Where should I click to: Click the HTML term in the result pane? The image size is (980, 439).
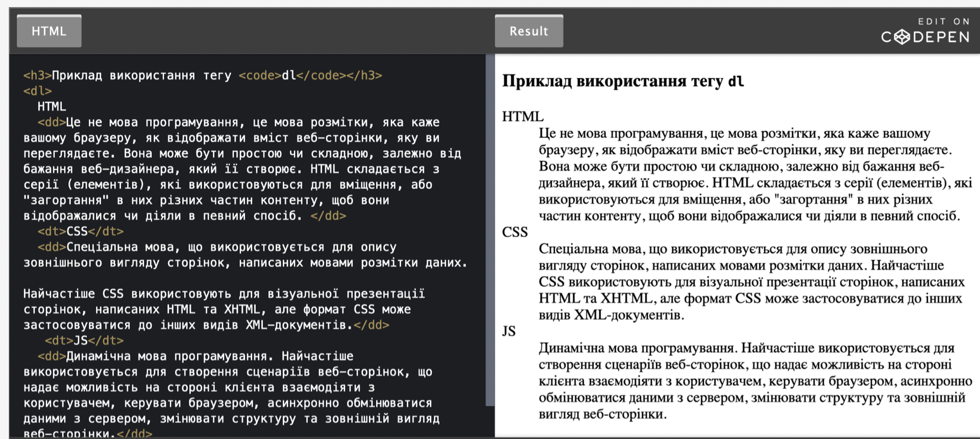[x=523, y=116]
